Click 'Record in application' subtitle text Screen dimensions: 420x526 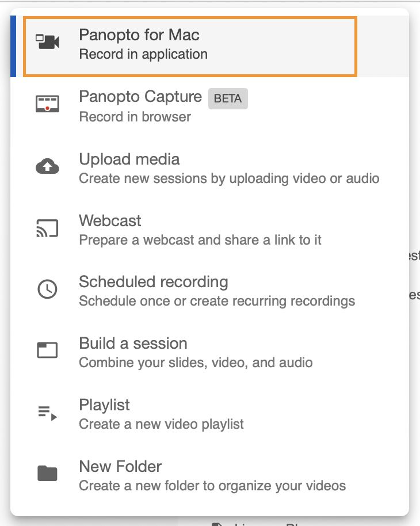(x=143, y=55)
